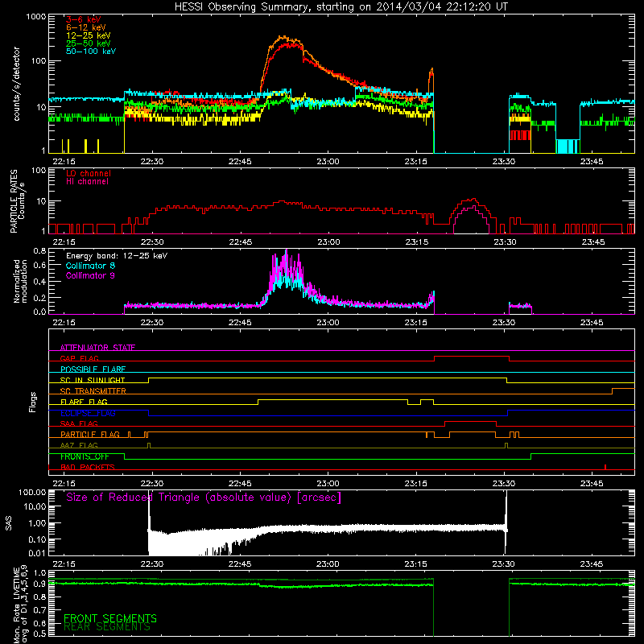Image resolution: width=644 pixels, height=644 pixels.
Task: Click the counts/s/detector axis label
Action: (x=17, y=84)
